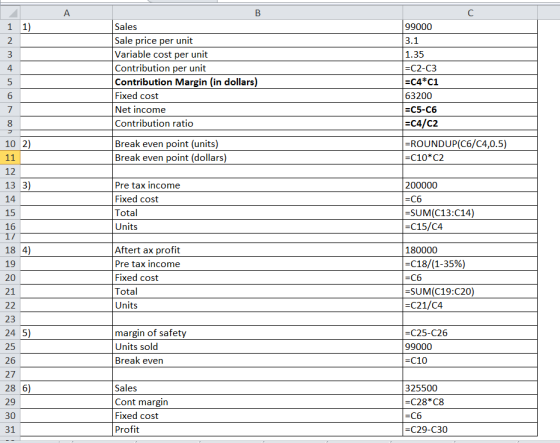Select 'Break even' cell in row 26
The image size is (560, 443).
pos(258,360)
